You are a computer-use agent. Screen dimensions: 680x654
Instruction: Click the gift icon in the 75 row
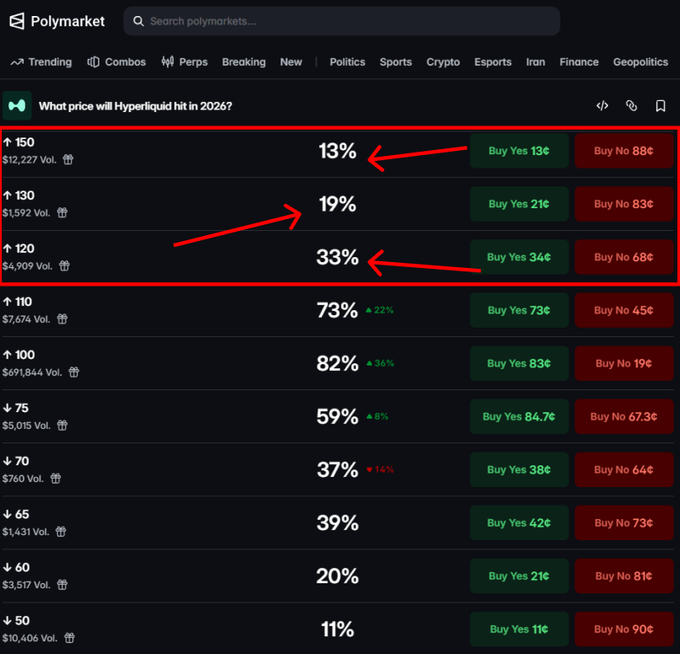click(62, 425)
